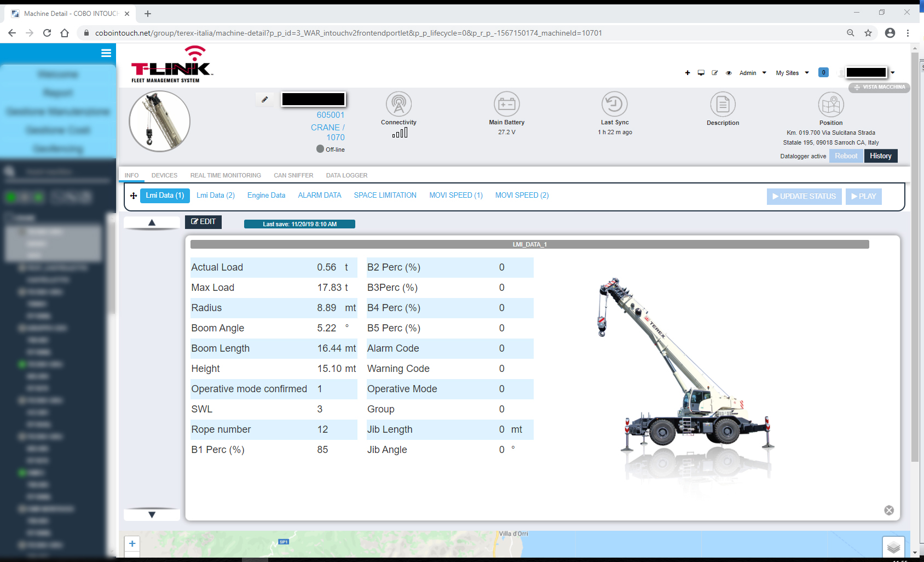Select the Engine Data tab
This screenshot has height=562, width=924.
coord(266,196)
